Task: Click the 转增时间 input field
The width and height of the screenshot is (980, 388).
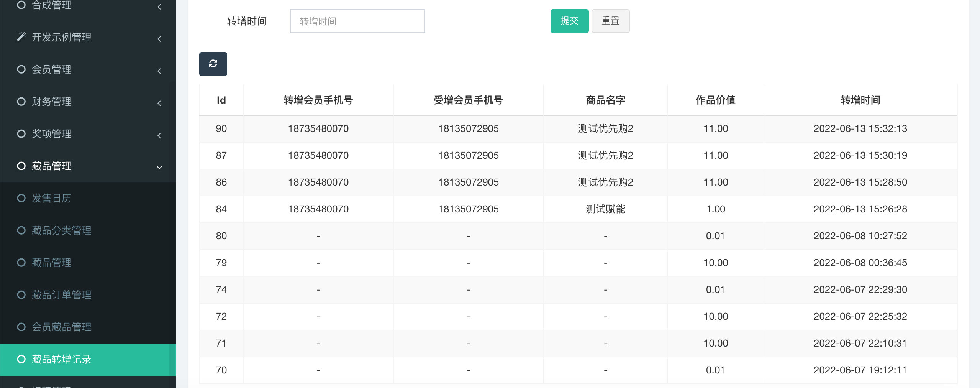Action: coord(357,21)
